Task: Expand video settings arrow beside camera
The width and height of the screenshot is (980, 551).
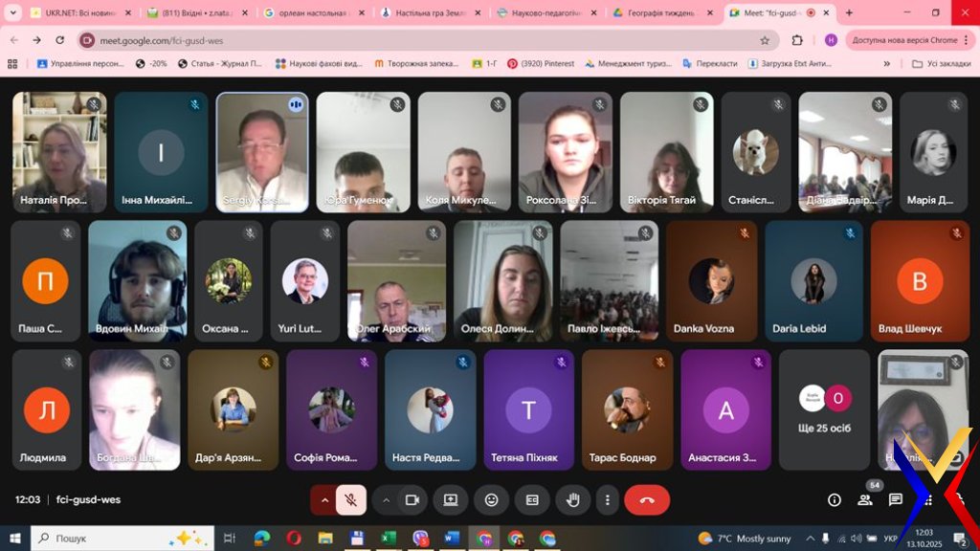Action: [x=387, y=499]
